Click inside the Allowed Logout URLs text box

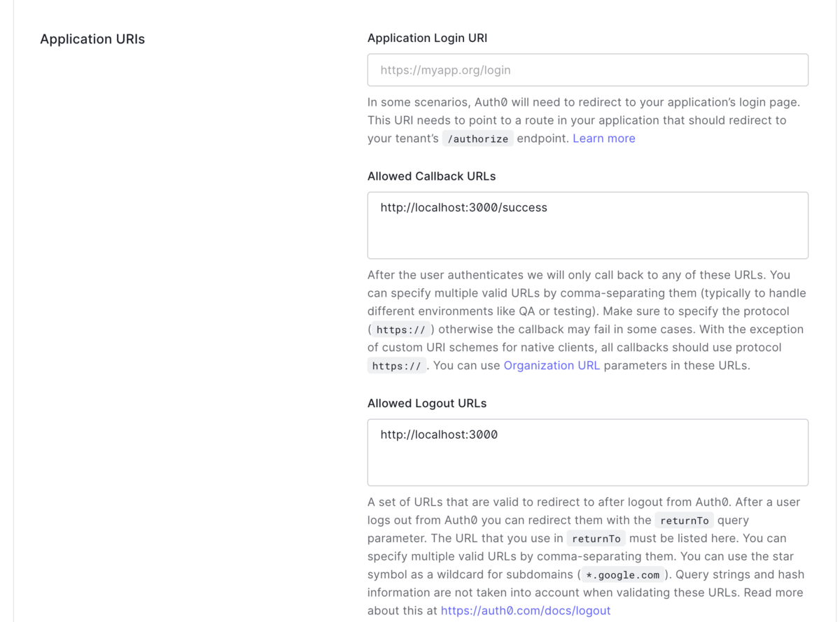click(x=587, y=453)
